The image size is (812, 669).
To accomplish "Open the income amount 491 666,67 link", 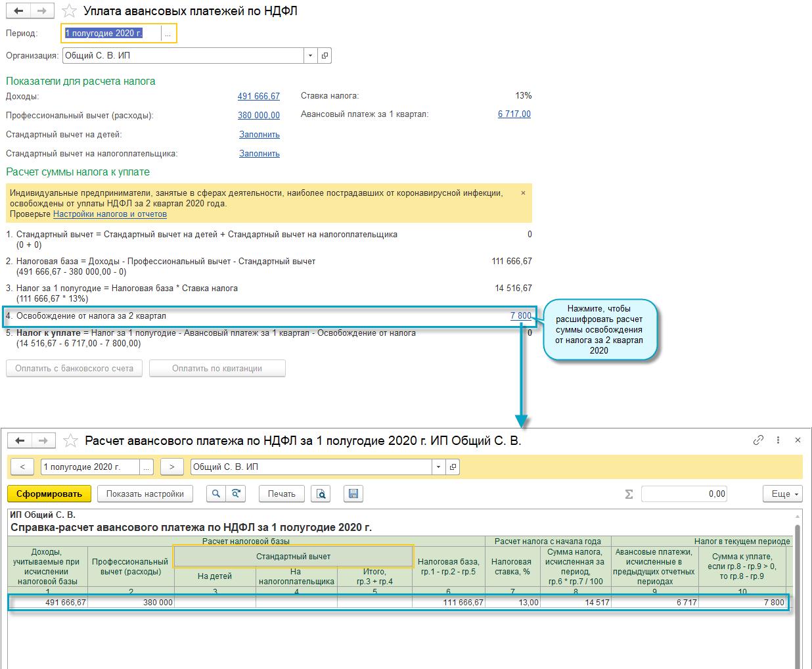I will point(259,96).
